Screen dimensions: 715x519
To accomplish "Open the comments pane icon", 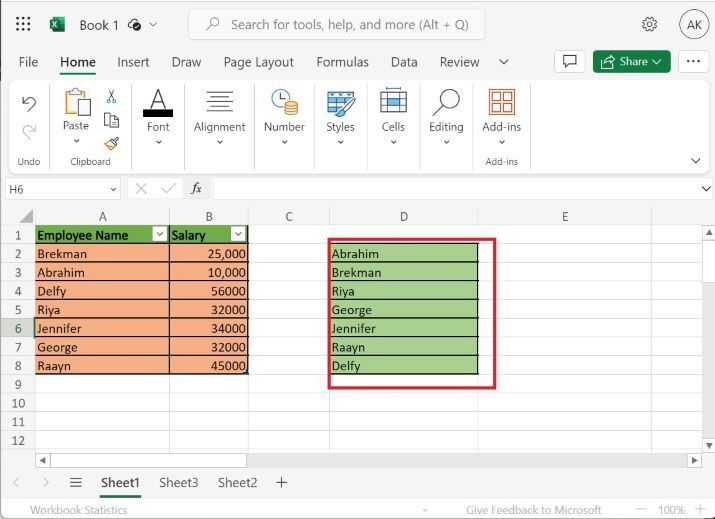I will 570,62.
